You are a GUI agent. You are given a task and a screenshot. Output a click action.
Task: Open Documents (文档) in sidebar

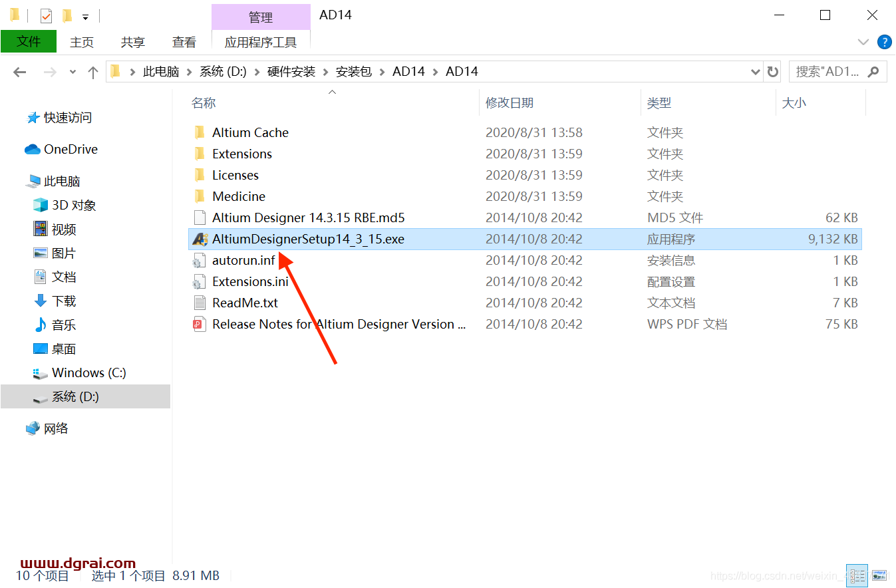coord(55,277)
